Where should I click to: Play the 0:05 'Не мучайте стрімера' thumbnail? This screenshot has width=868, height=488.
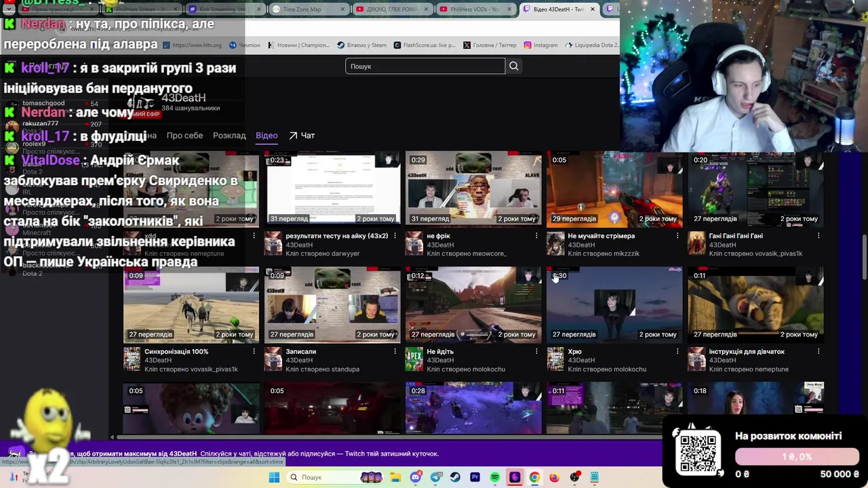614,189
